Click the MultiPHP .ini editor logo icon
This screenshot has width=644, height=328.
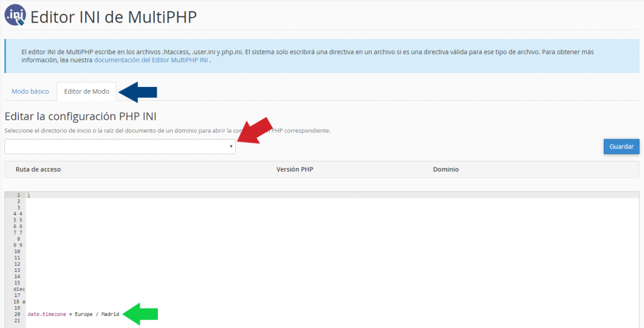click(x=15, y=15)
